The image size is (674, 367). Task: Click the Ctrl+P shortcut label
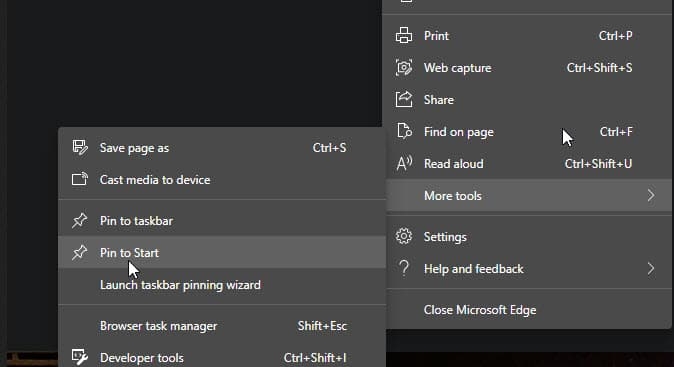tap(616, 36)
